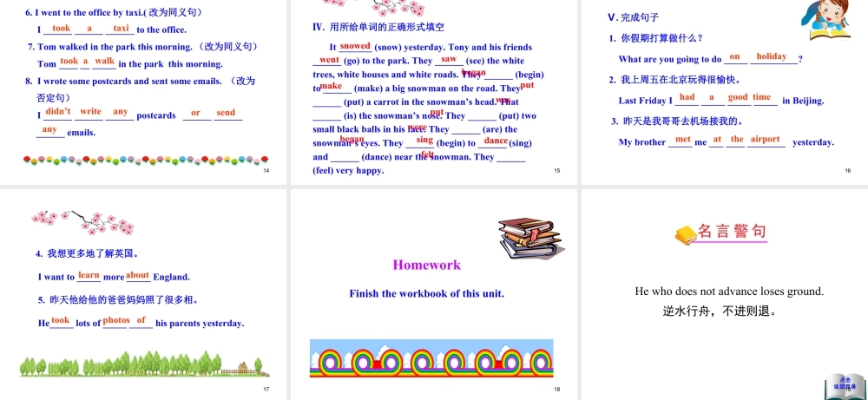This screenshot has width=868, height=400.
Task: Select the Homework title text
Action: (x=427, y=265)
